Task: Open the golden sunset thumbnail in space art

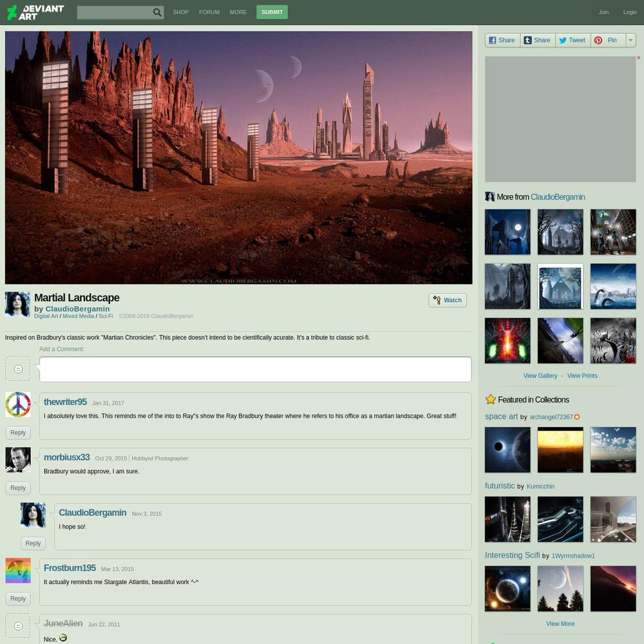Action: [560, 450]
